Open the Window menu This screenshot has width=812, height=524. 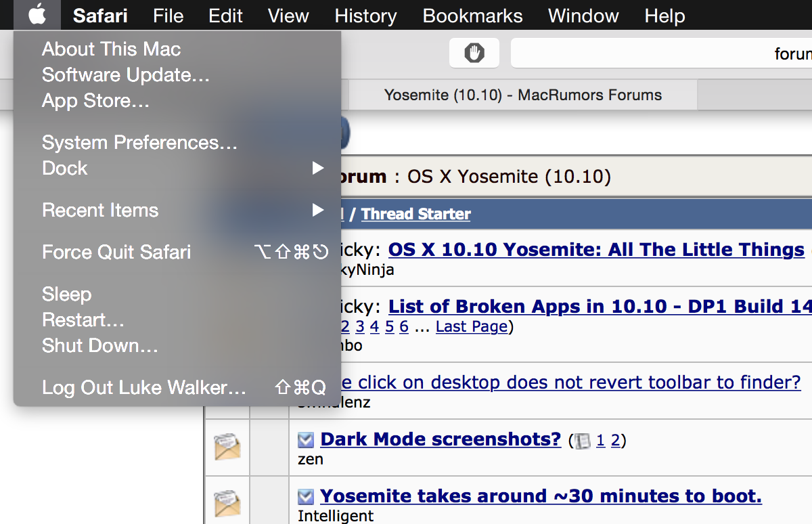click(x=583, y=16)
